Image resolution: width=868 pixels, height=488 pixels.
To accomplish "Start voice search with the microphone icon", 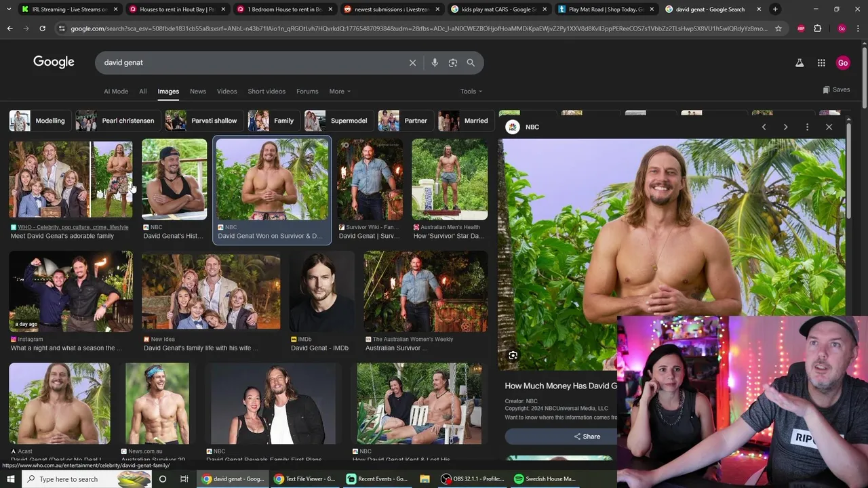I will (x=435, y=62).
